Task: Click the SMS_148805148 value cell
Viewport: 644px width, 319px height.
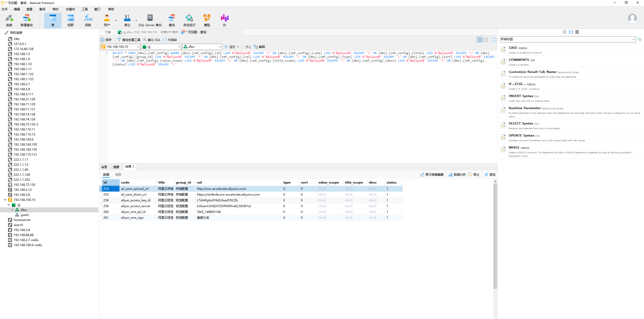Action: tap(238, 212)
